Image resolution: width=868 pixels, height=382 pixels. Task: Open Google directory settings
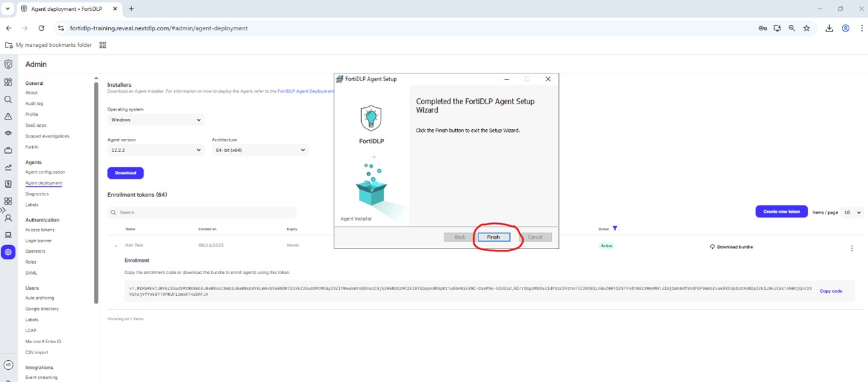tap(42, 309)
